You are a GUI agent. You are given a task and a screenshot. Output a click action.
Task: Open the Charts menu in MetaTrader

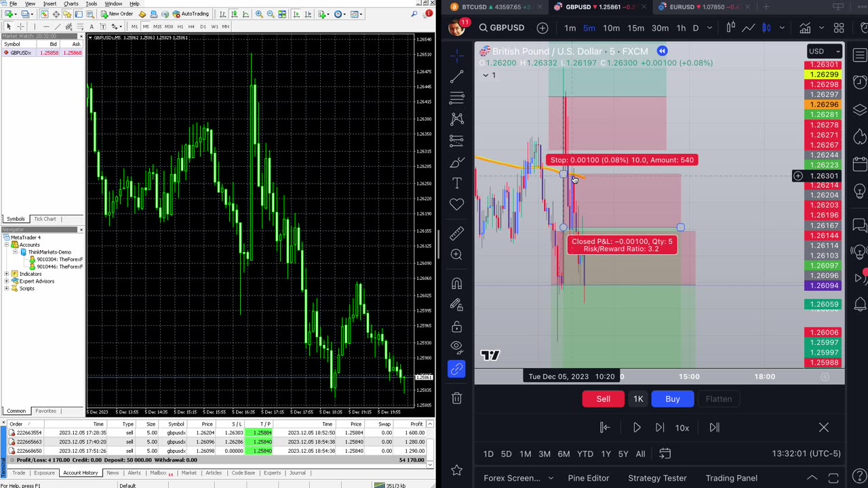point(71,3)
